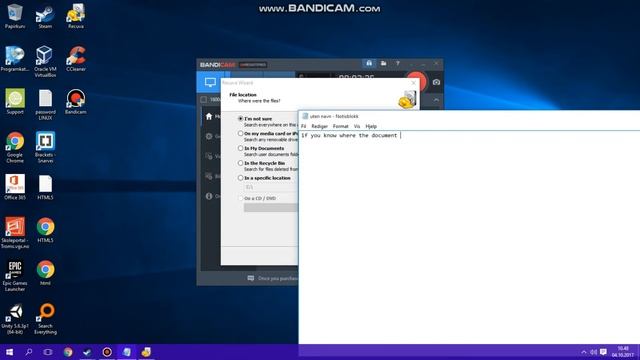
Task: Click the Bandicam chat bubble icon at bottom
Action: 251,278
